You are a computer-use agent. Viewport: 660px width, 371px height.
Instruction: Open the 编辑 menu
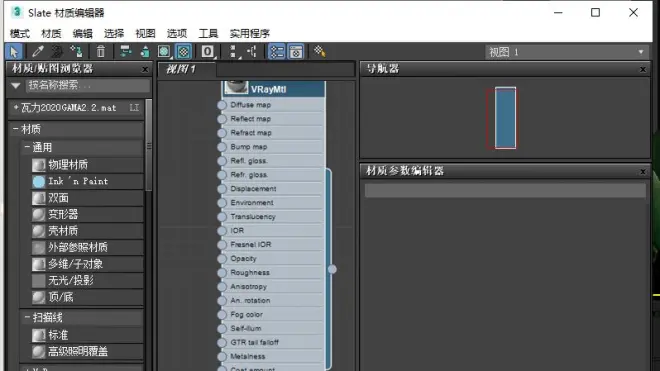click(82, 33)
